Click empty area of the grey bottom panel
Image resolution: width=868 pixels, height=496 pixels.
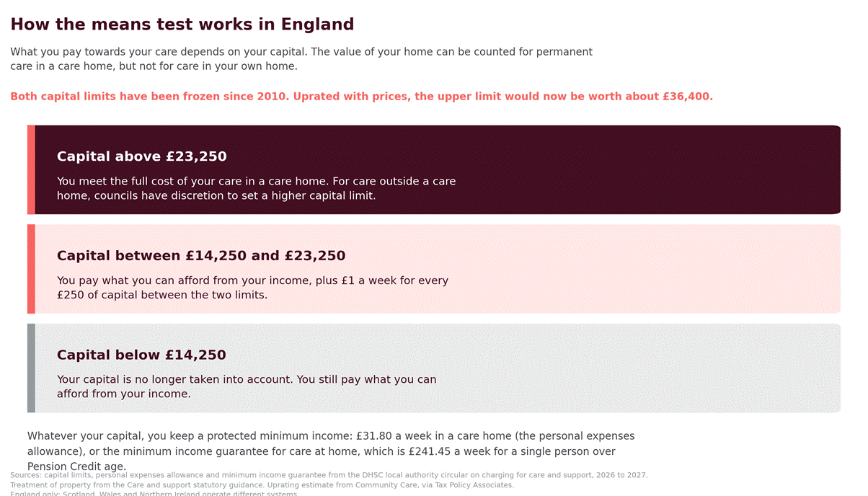click(649, 368)
